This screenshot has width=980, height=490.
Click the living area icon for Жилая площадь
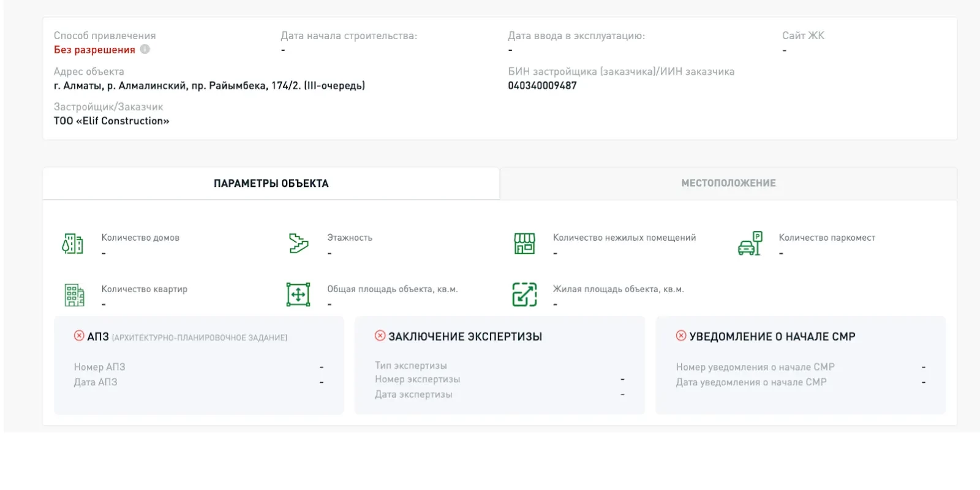point(524,295)
